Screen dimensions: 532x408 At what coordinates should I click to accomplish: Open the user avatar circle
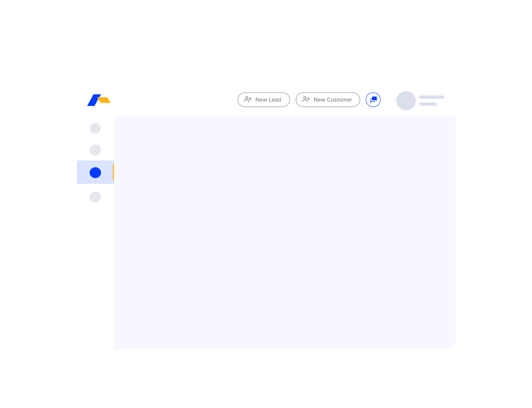pyautogui.click(x=406, y=101)
